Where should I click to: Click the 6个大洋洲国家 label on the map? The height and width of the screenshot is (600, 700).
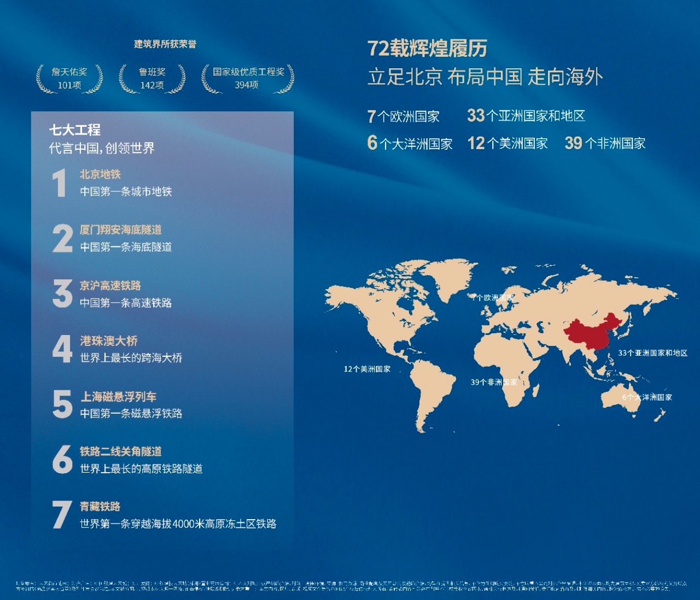(x=647, y=397)
